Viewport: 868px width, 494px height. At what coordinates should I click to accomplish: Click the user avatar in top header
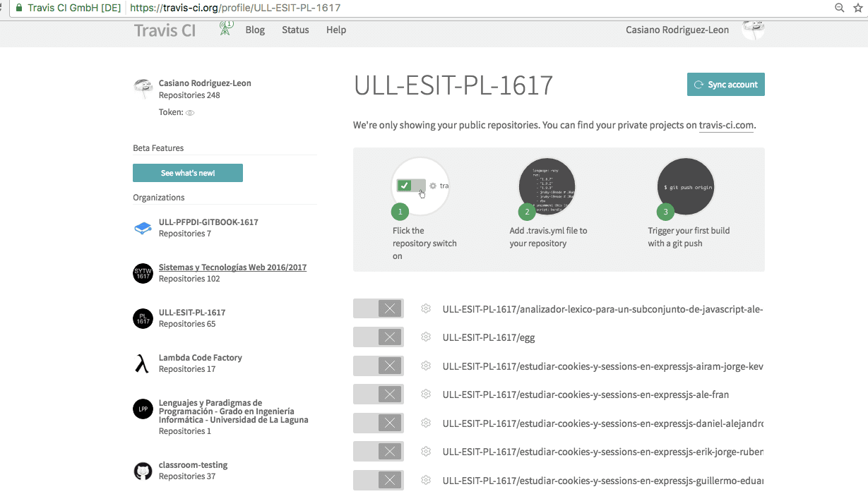tap(753, 29)
